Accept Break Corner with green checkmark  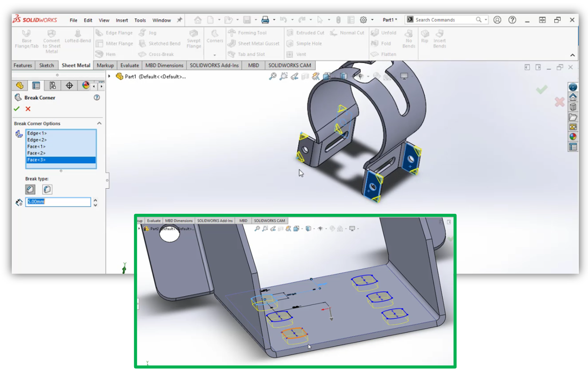coord(16,108)
